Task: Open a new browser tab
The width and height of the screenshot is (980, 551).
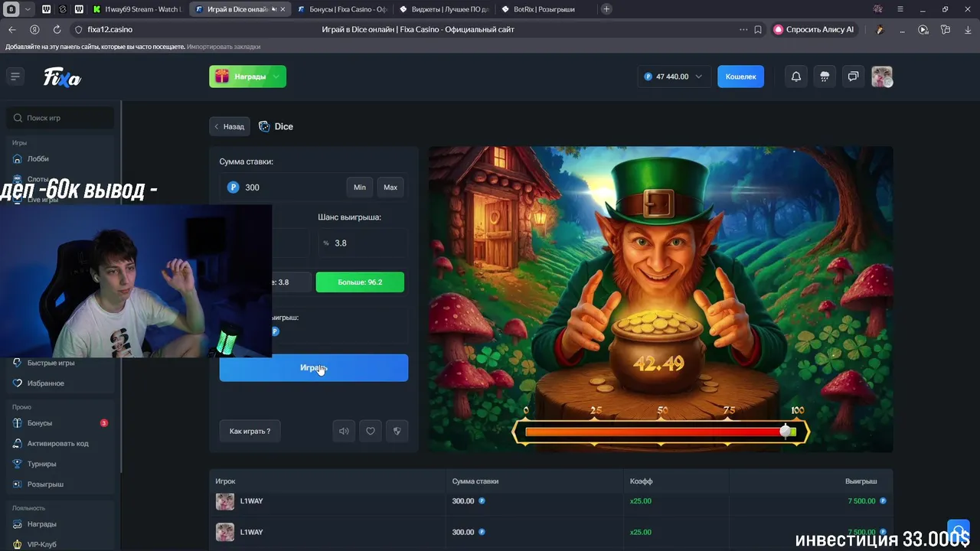Action: click(606, 9)
